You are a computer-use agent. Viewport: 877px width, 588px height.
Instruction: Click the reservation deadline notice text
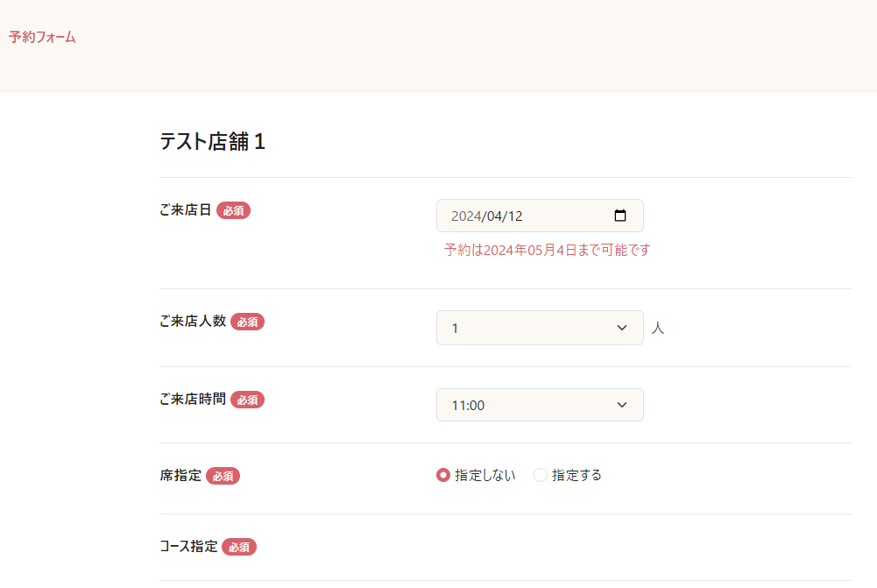pyautogui.click(x=548, y=250)
